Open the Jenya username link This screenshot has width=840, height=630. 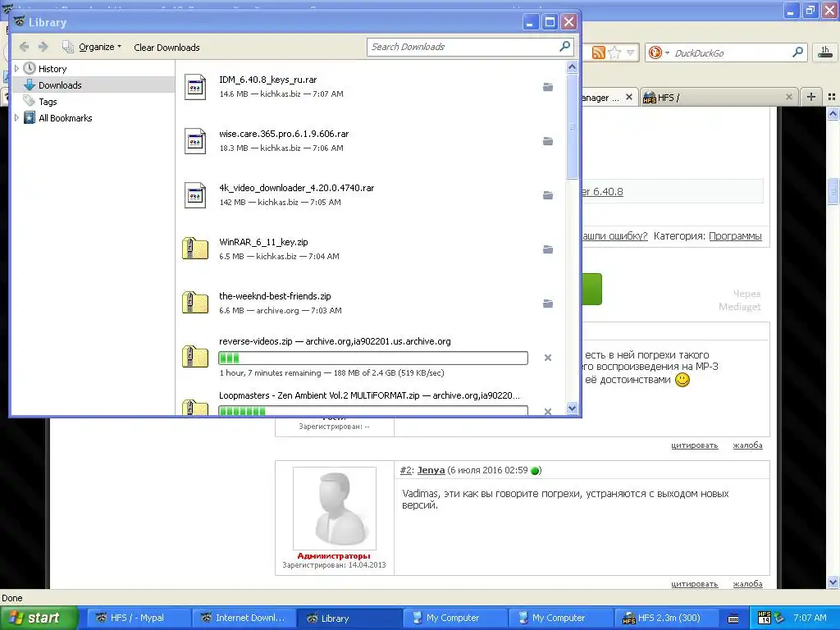coord(431,470)
